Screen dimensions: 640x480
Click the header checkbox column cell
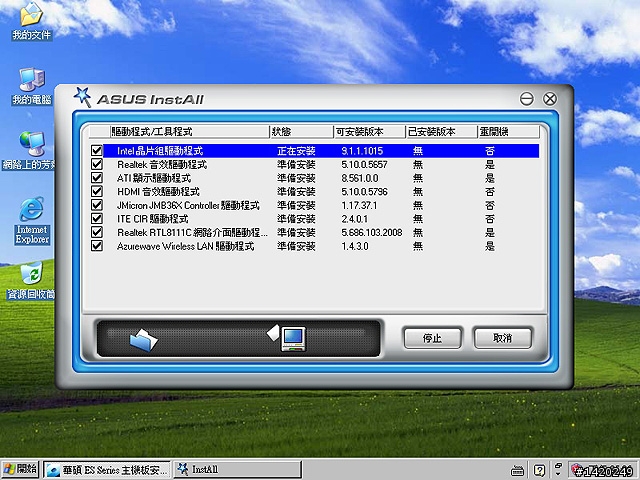pyautogui.click(x=100, y=132)
